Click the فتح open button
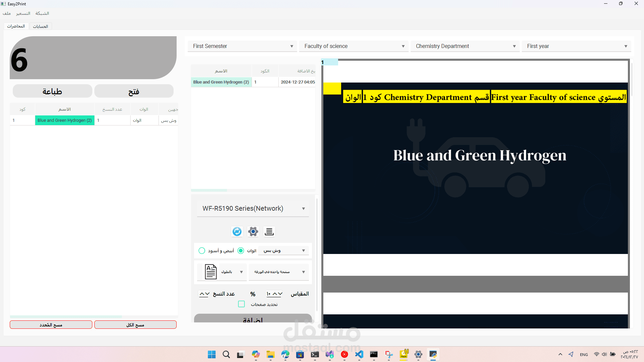 pos(134,91)
